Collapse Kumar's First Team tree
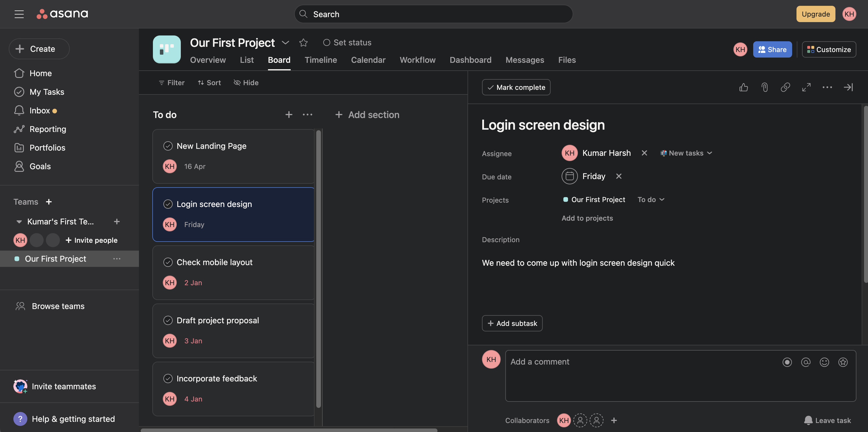868x432 pixels. (19, 222)
